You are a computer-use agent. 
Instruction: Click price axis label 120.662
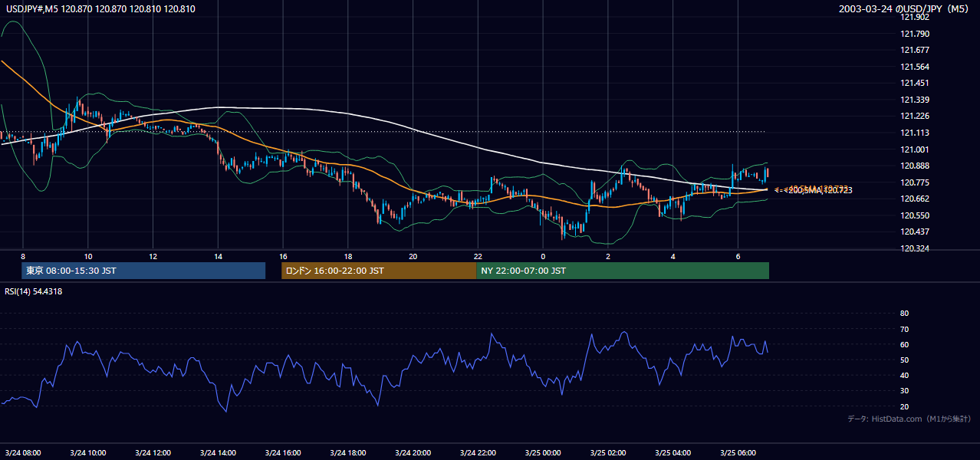pyautogui.click(x=913, y=199)
